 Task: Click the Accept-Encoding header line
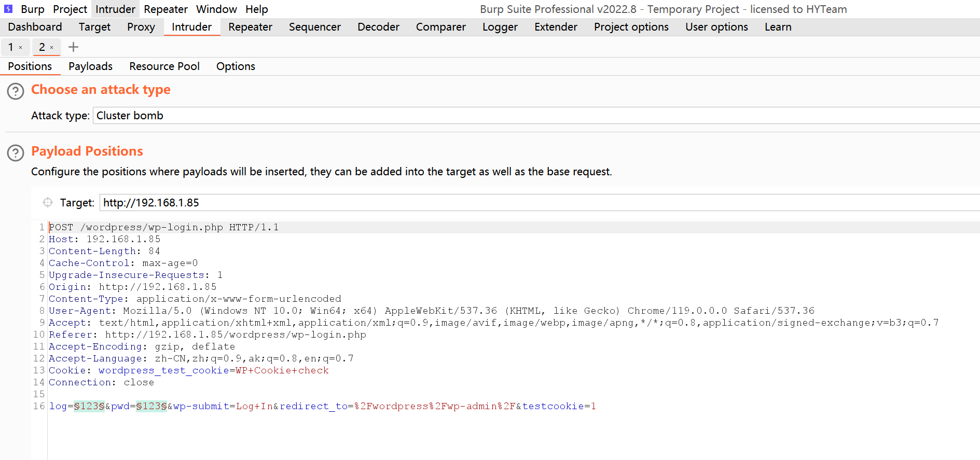coord(142,346)
